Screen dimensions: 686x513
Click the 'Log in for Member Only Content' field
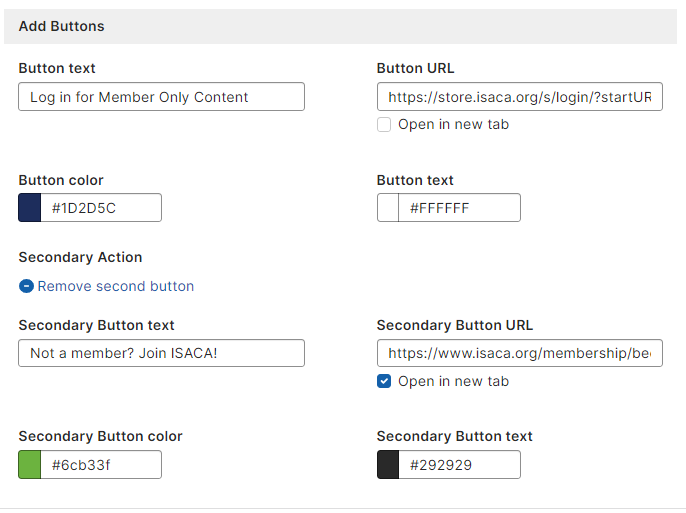(x=161, y=97)
